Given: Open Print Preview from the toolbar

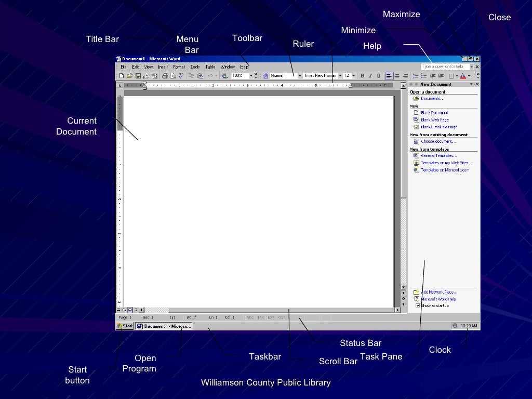Looking at the screenshot, I should (x=173, y=76).
